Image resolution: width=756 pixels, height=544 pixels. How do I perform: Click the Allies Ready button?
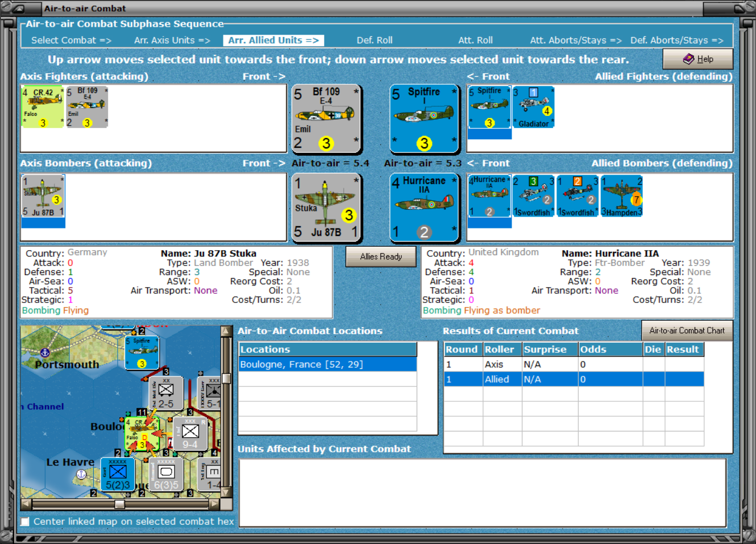pos(381,256)
